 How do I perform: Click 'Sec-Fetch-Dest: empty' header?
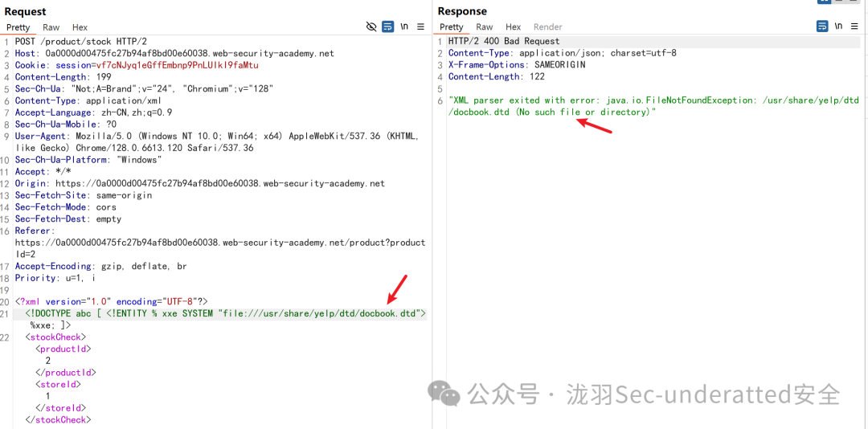coord(68,219)
